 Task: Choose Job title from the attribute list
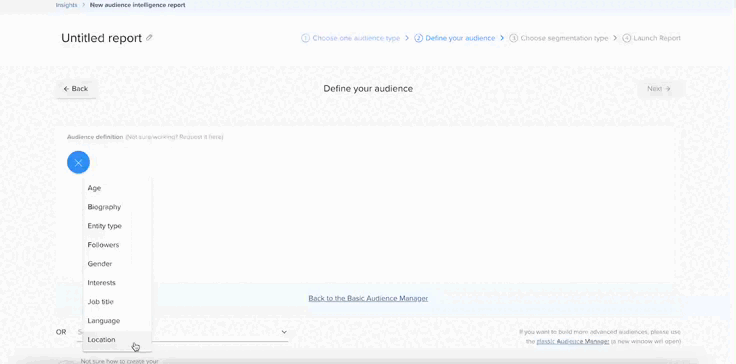pyautogui.click(x=117, y=302)
